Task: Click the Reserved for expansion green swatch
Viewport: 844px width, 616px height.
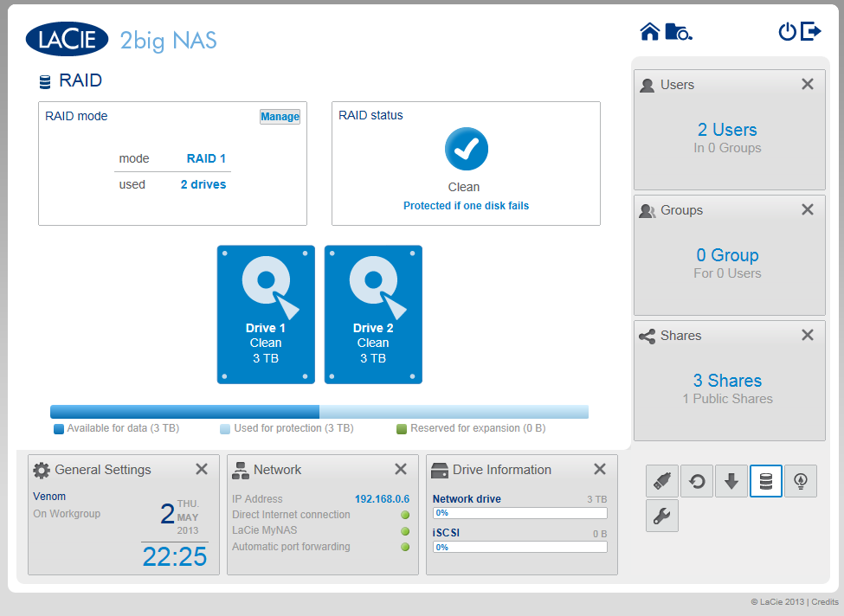Action: click(401, 429)
